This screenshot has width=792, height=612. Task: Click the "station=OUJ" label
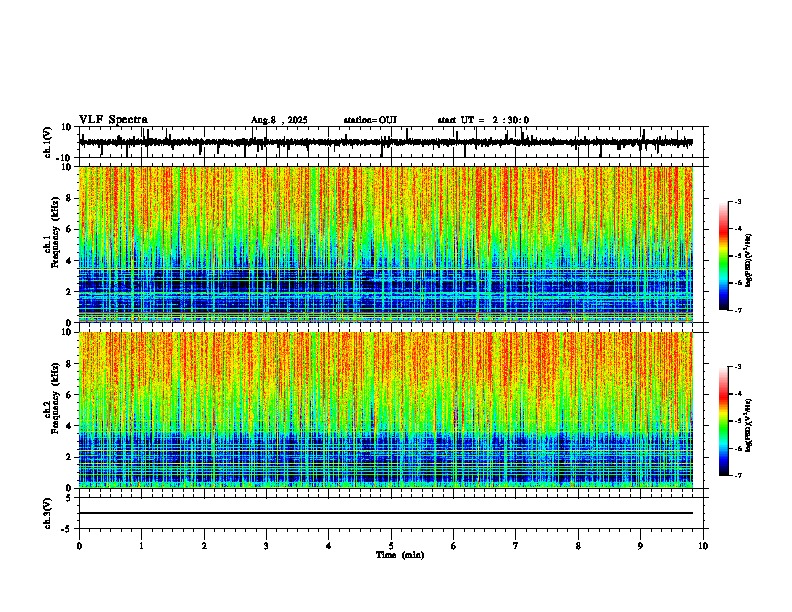[370, 120]
